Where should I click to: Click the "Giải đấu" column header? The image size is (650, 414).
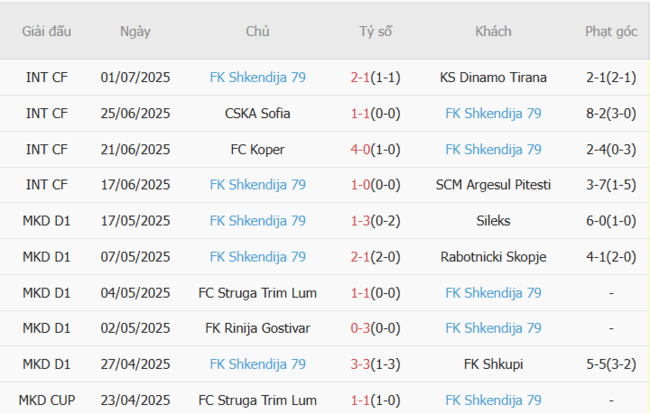(x=47, y=32)
